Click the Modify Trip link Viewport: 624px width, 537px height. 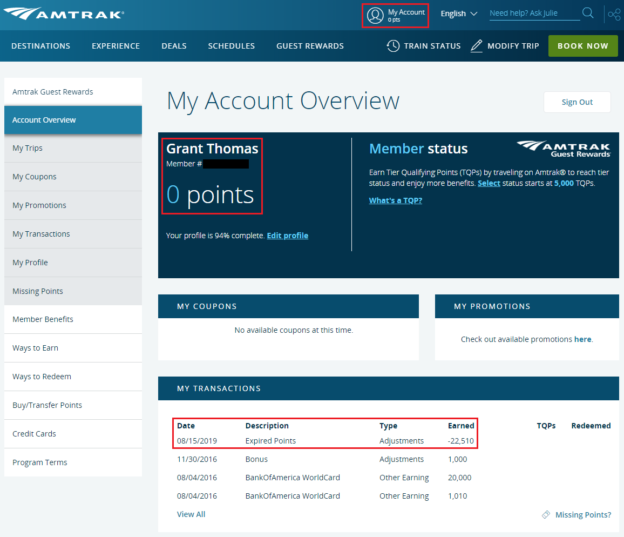[513, 46]
